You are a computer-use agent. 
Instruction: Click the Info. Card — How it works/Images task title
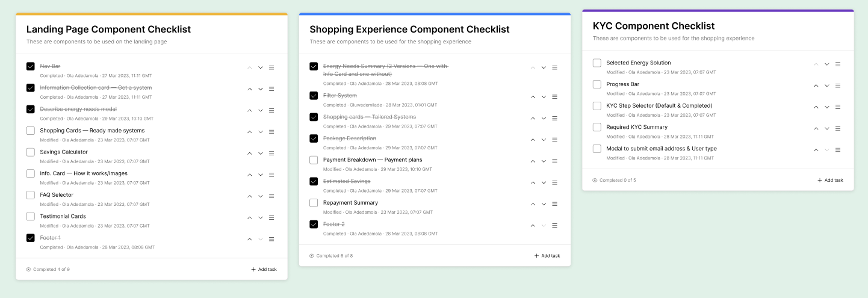84,173
